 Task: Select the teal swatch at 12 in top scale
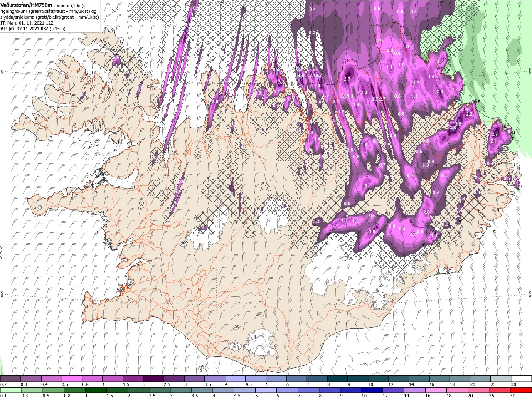point(399,379)
